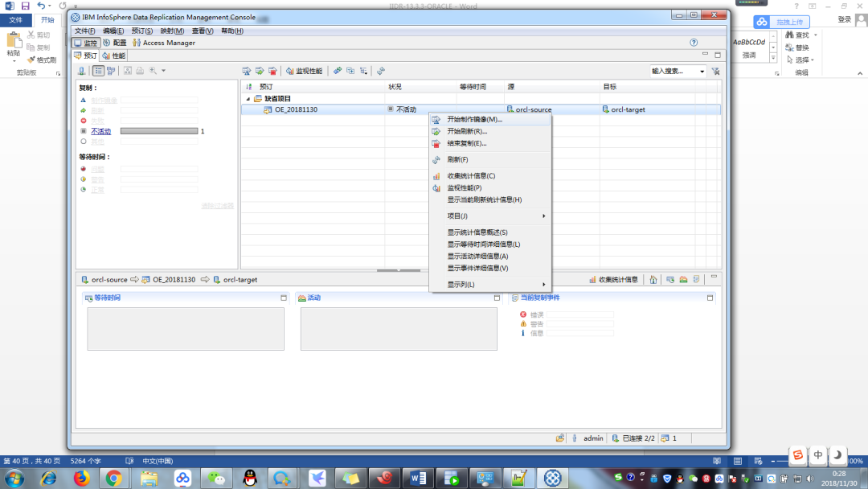The width and height of the screenshot is (868, 489).
Task: Expand the 项目(J) submenu
Action: 490,216
